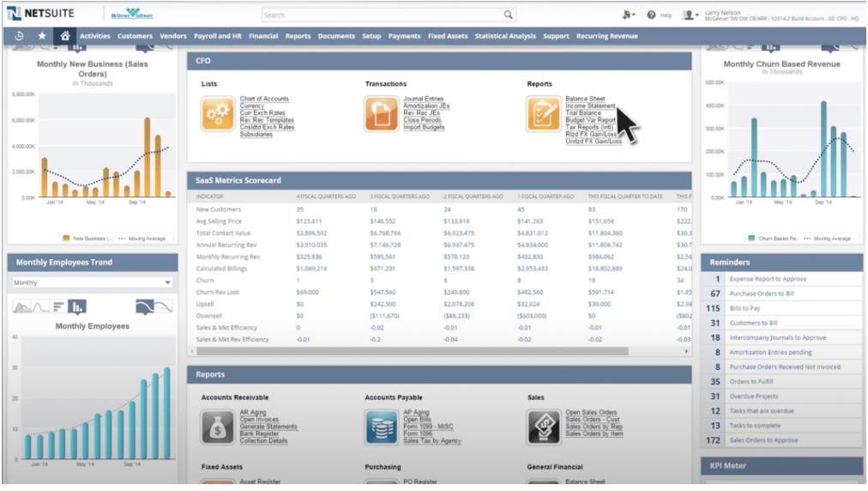Open Budget Var Report link
The image size is (868, 491).
click(x=590, y=120)
